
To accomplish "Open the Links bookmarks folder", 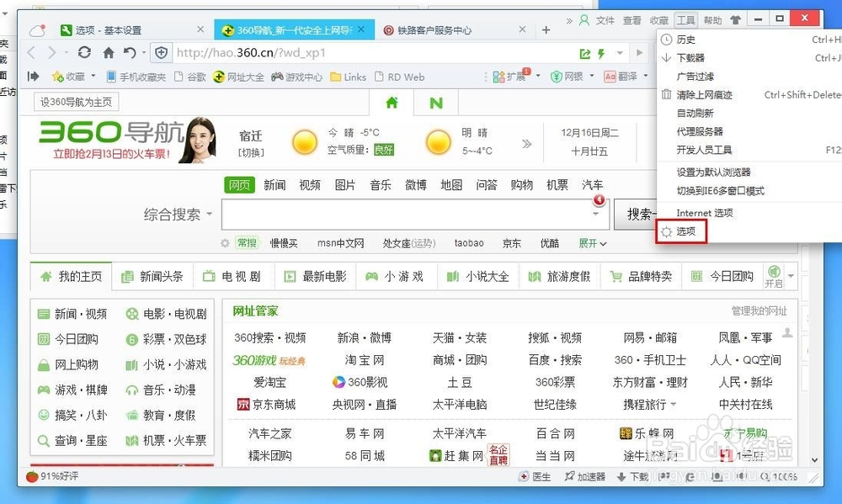I will pyautogui.click(x=348, y=77).
